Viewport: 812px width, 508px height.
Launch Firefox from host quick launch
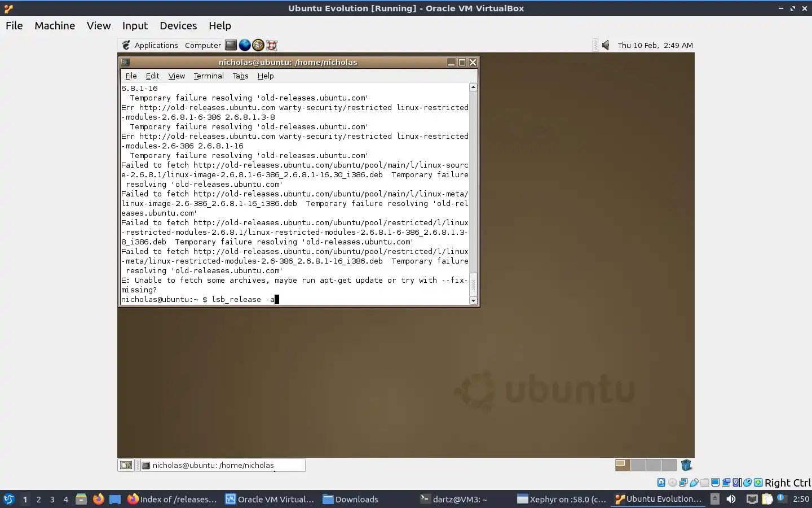click(x=98, y=499)
